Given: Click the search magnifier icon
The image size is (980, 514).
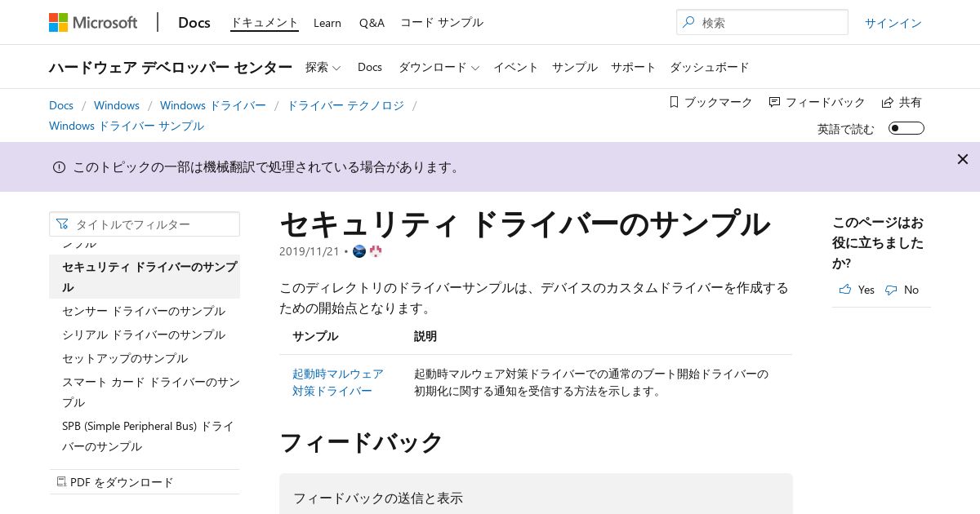Looking at the screenshot, I should point(688,23).
